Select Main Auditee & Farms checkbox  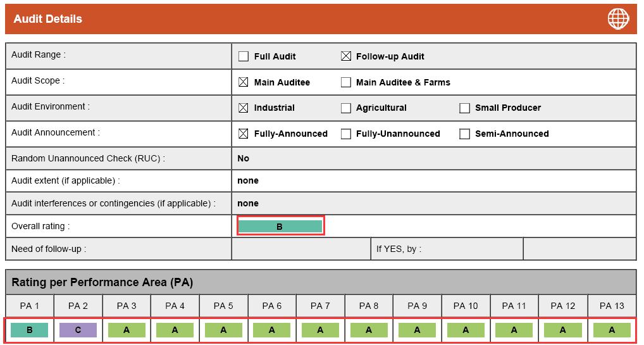(x=345, y=82)
